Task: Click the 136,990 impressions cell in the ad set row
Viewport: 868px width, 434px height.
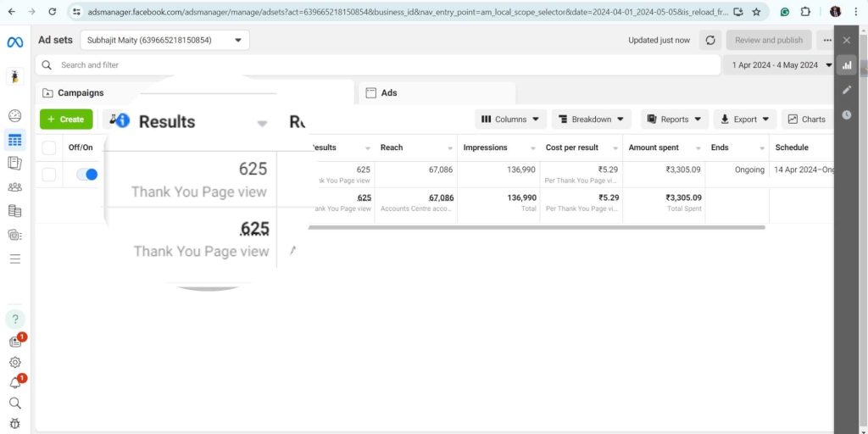Action: [521, 170]
